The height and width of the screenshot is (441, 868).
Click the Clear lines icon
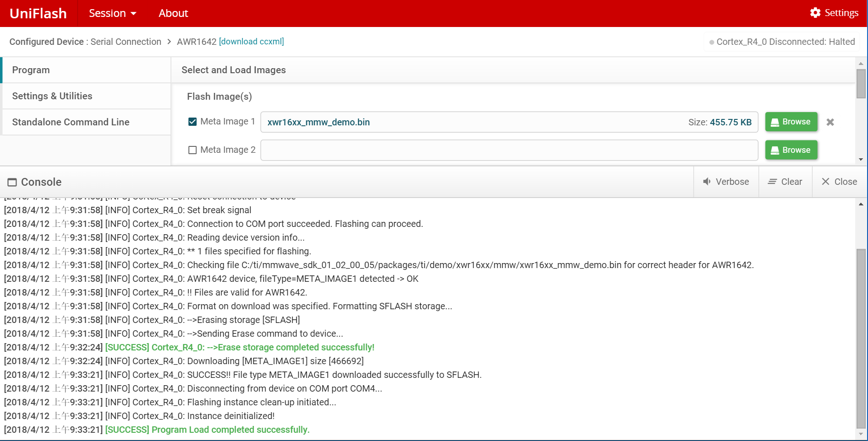coord(772,182)
